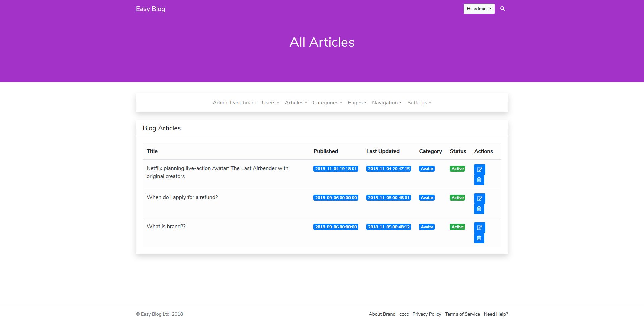
Task: Expand the Users dropdown menu
Action: coord(270,103)
